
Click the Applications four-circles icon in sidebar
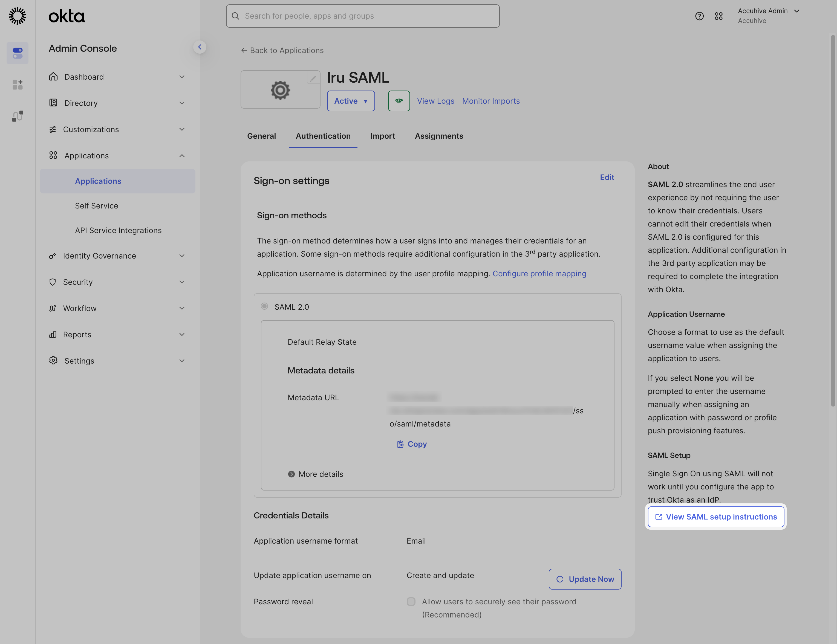pyautogui.click(x=53, y=155)
